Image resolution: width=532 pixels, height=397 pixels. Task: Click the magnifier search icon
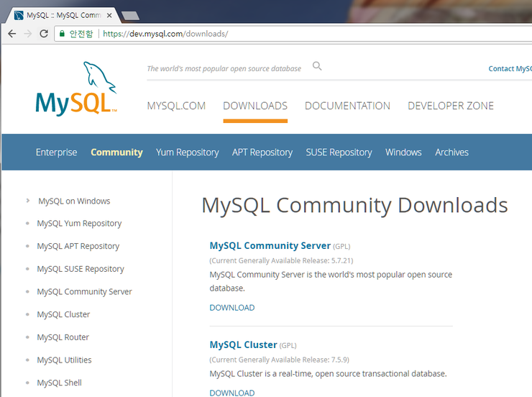click(x=317, y=66)
